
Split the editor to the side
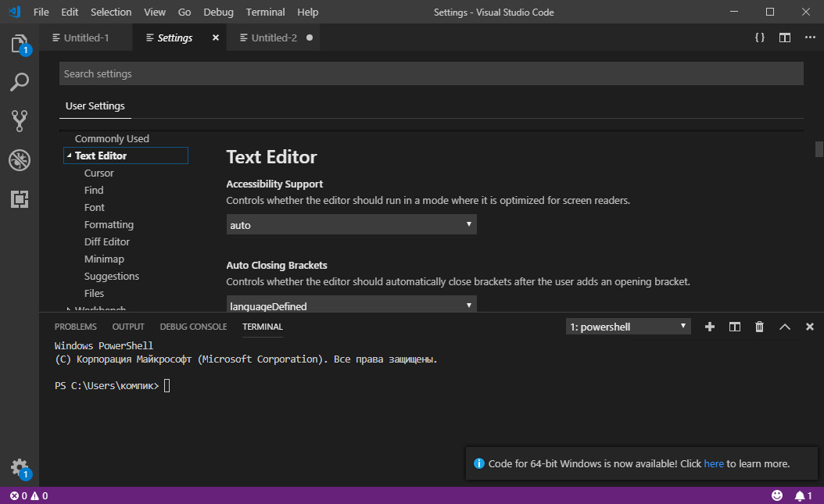tap(785, 38)
